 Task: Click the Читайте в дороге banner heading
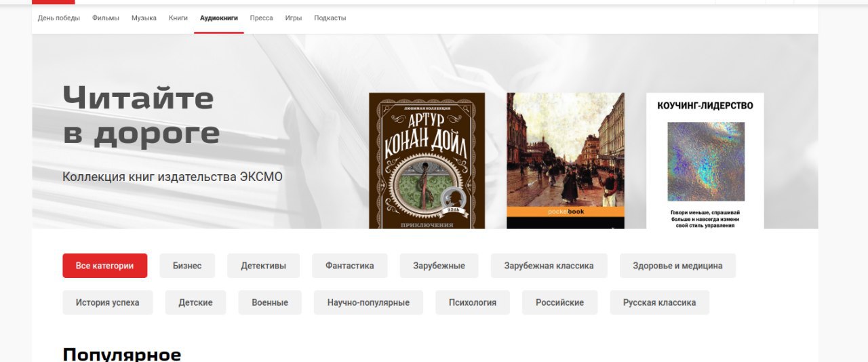(x=141, y=116)
